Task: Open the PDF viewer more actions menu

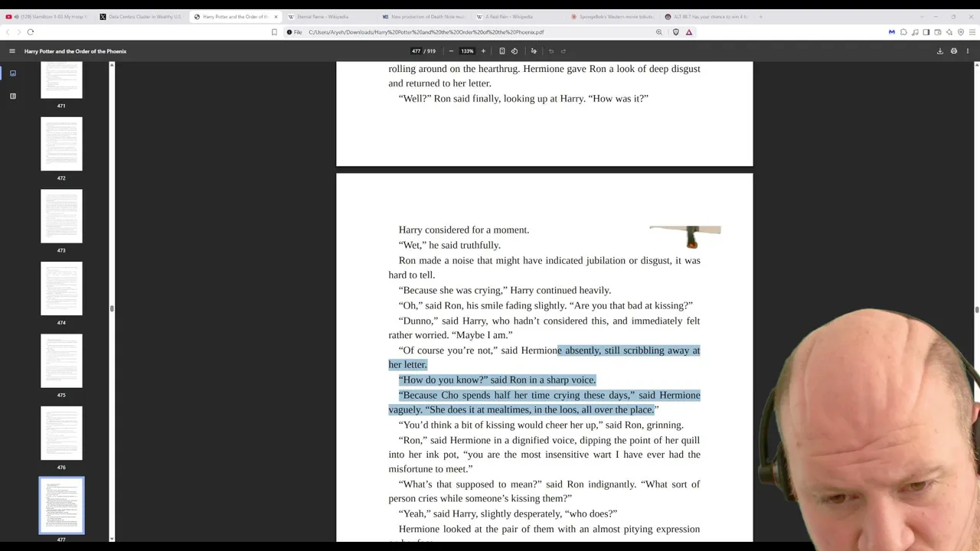Action: pos(968,51)
